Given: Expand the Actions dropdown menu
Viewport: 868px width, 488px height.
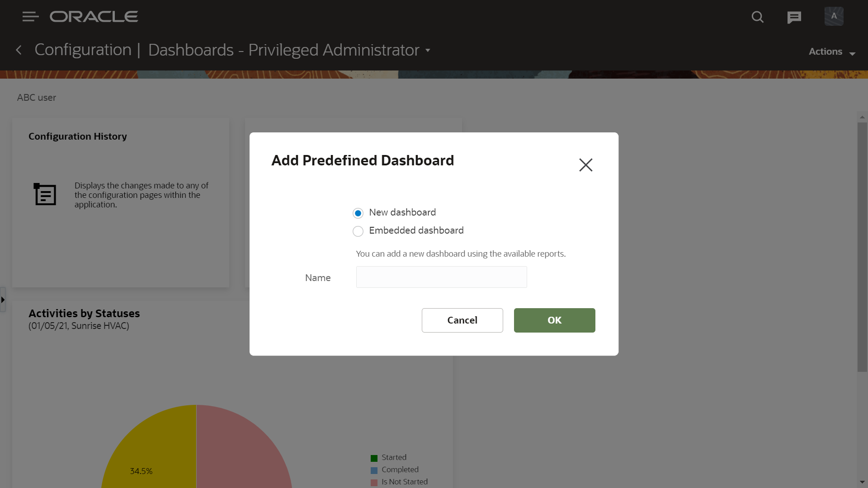Looking at the screenshot, I should click(832, 52).
